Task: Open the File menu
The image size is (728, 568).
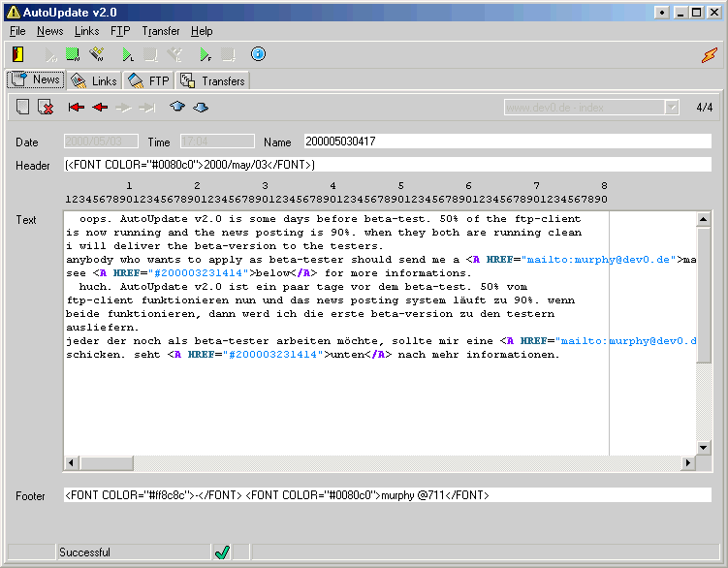Action: [17, 31]
